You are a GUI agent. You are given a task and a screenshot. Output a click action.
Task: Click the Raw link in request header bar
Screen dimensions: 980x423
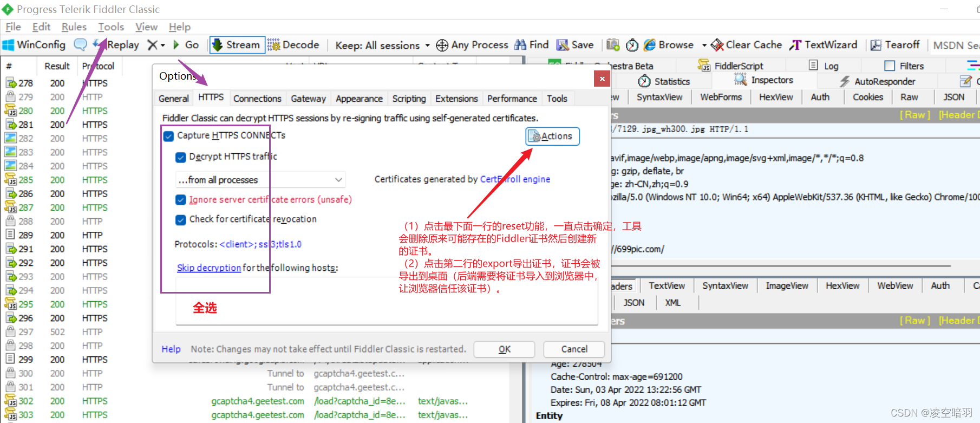(915, 115)
